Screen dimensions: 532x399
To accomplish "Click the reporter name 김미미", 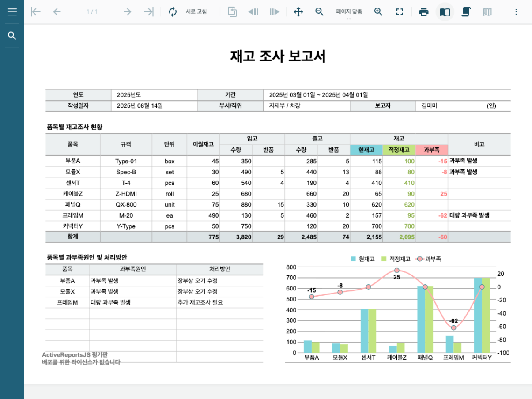I will tap(429, 106).
